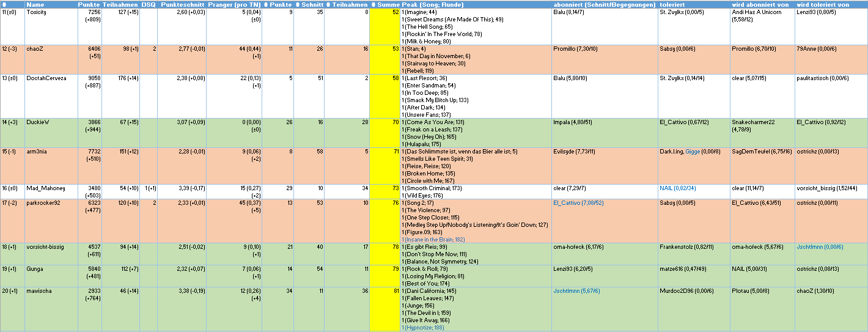The height and width of the screenshot is (332, 868).
Task: Select the name cell 'DoctahCerveza'
Action: coord(51,96)
